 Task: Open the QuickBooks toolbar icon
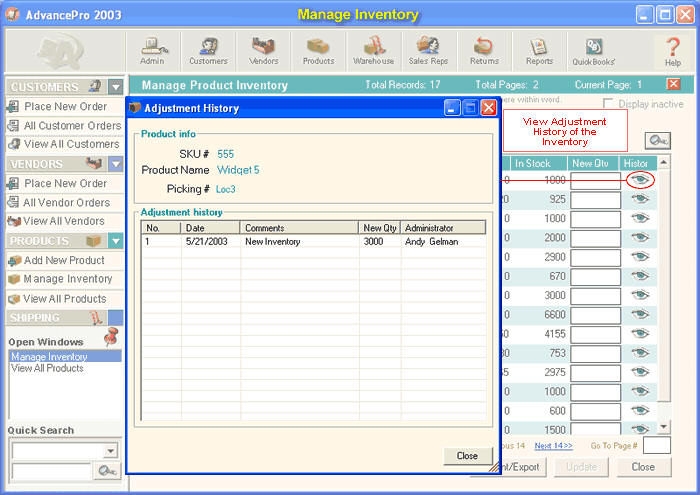(x=594, y=51)
